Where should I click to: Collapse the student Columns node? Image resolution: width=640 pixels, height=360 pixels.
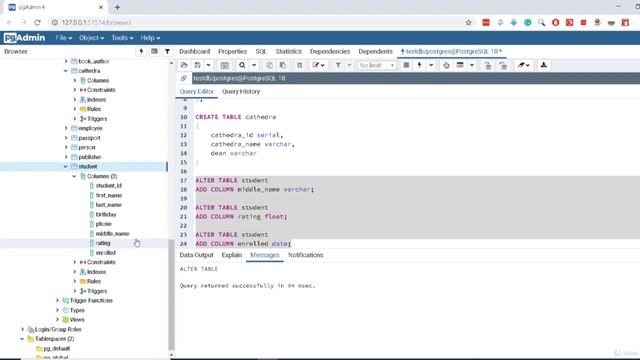(74, 176)
